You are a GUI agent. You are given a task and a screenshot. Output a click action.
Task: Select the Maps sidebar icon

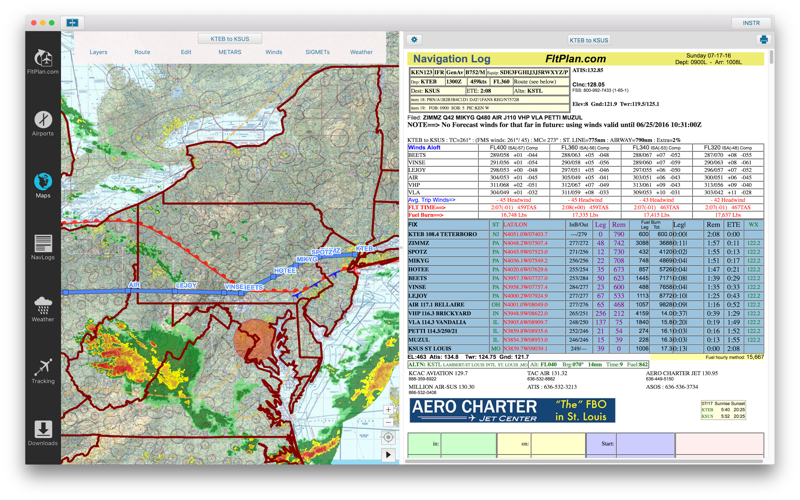[x=43, y=185]
